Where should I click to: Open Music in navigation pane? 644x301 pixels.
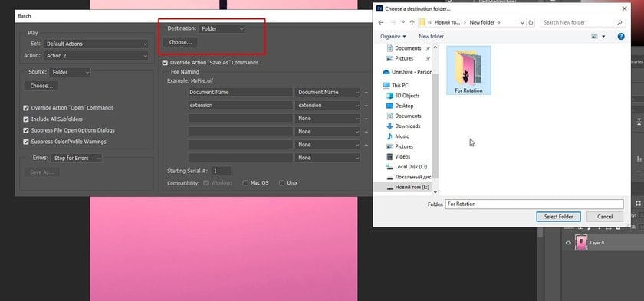(398, 136)
